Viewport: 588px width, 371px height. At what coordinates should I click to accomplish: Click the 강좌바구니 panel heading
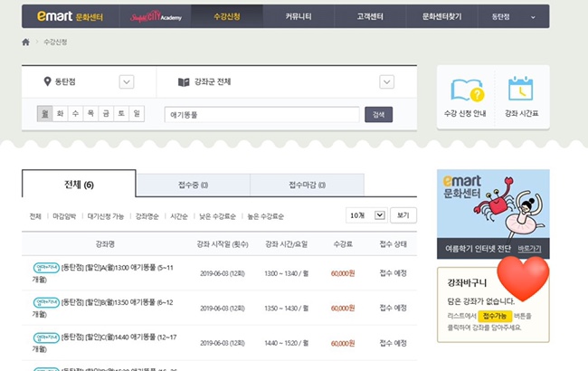(x=467, y=283)
